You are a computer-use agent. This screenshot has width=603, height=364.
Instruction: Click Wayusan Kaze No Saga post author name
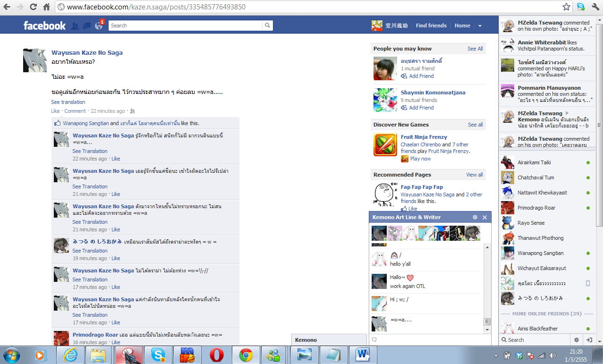(x=87, y=52)
